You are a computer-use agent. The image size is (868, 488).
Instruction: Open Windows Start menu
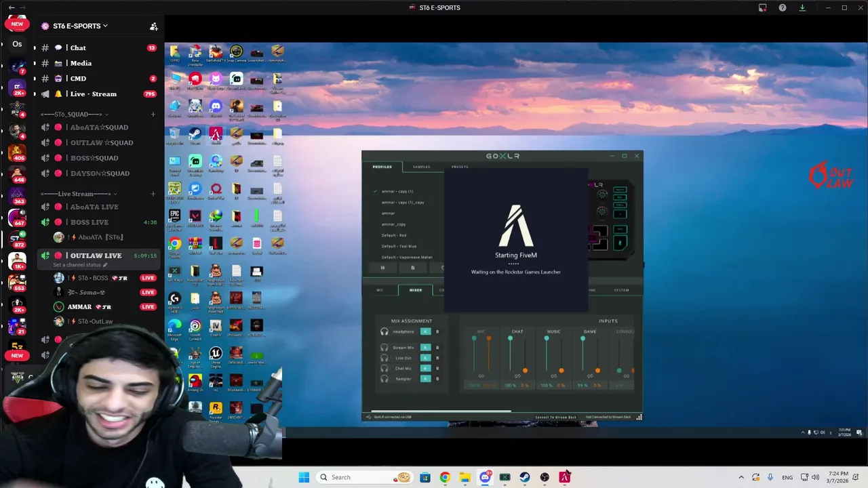point(304,477)
